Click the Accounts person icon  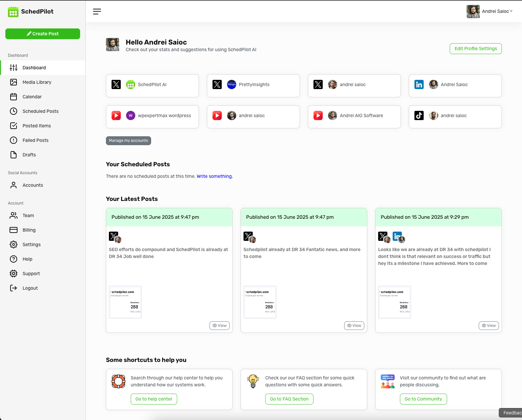coord(14,185)
